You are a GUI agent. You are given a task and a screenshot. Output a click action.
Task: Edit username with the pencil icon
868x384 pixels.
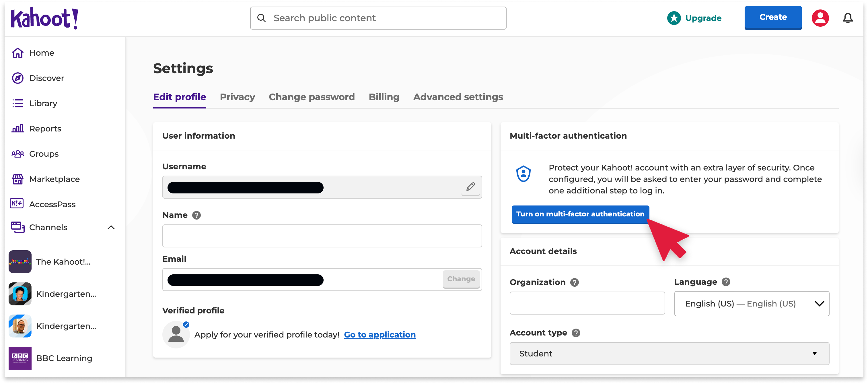470,187
